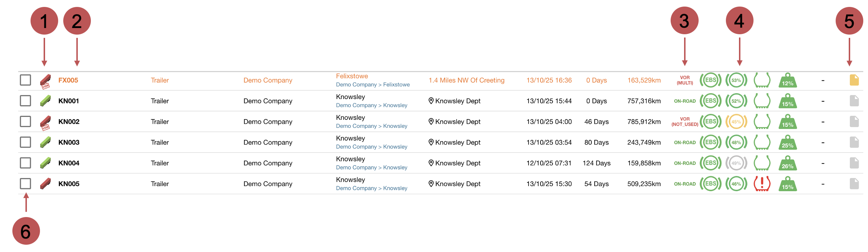Image resolution: width=868 pixels, height=252 pixels.
Task: Click the Demo Company > Knowsley link for KN001
Action: (x=371, y=105)
